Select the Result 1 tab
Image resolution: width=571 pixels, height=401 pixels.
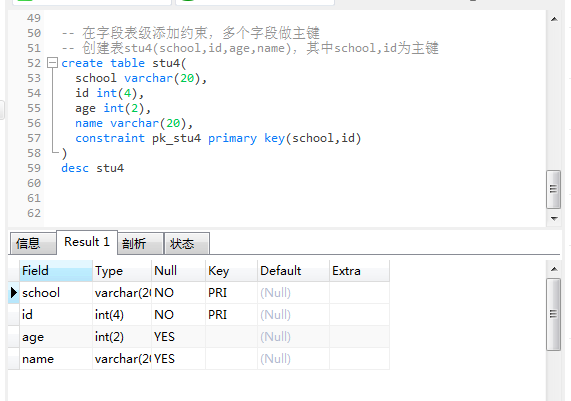pyautogui.click(x=87, y=242)
